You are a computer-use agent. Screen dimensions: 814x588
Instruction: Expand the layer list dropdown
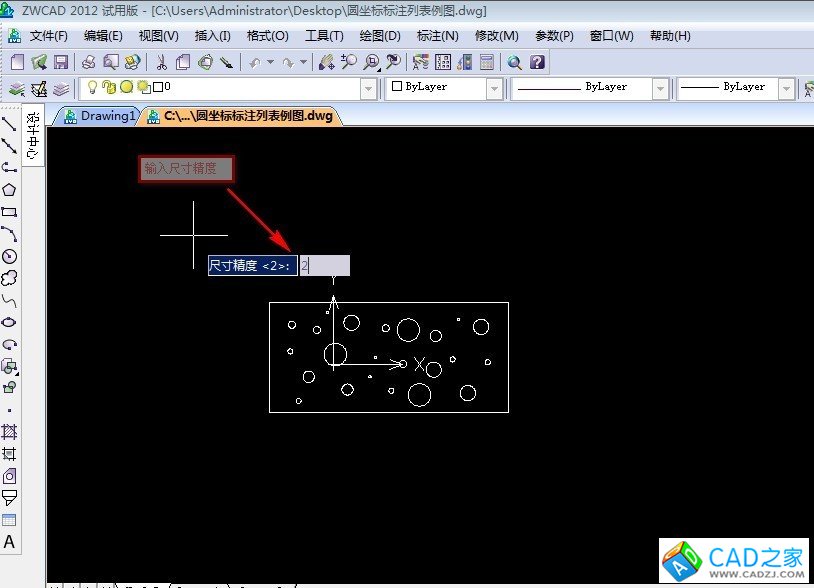367,89
